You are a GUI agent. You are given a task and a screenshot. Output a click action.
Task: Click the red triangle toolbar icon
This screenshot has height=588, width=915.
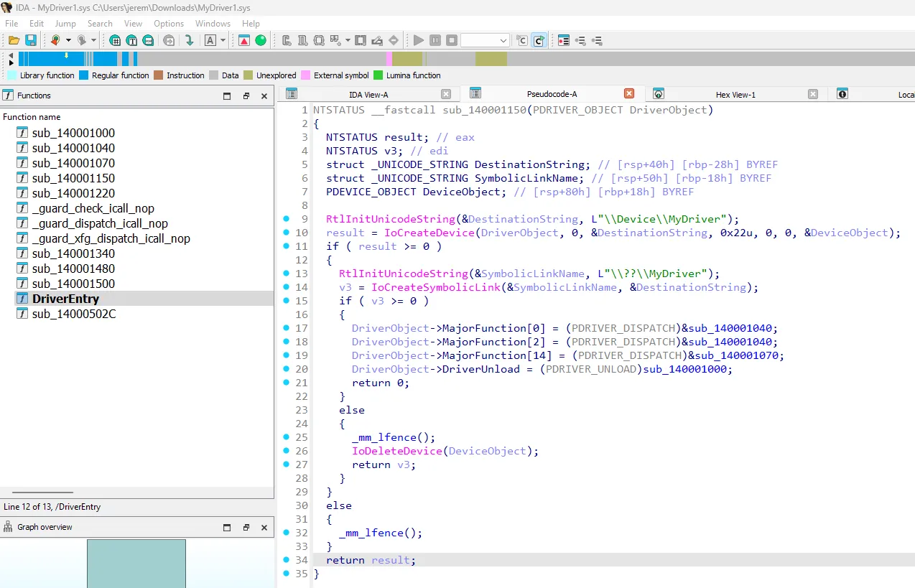click(x=244, y=40)
